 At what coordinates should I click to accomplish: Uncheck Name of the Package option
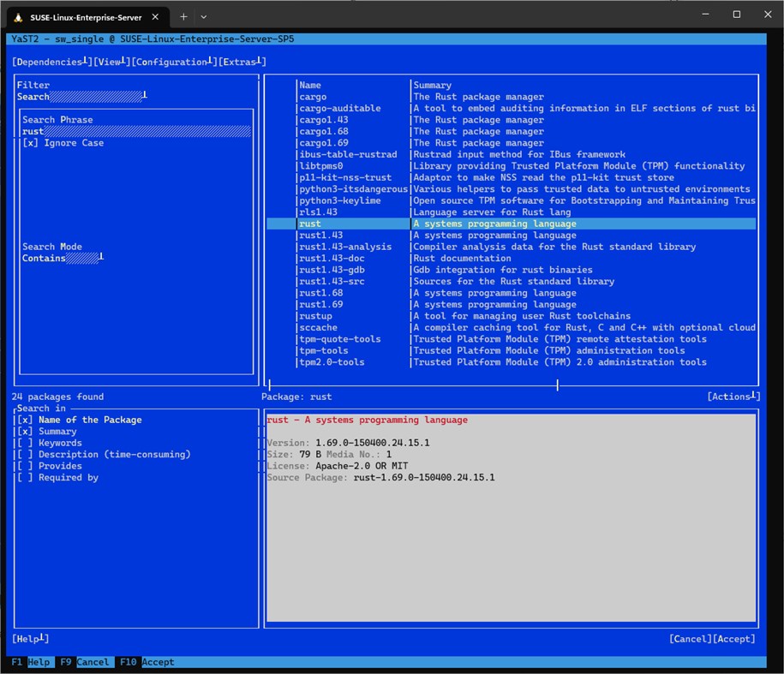click(x=25, y=420)
